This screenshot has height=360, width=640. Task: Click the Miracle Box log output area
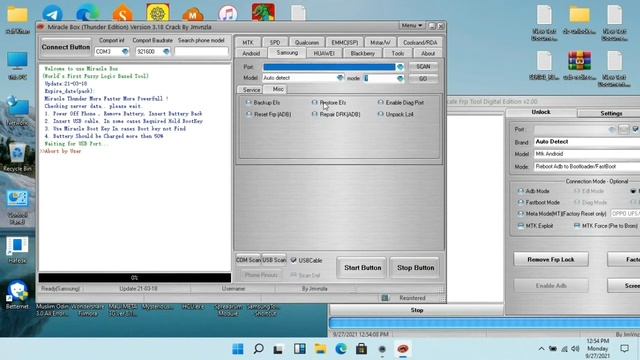(135, 167)
